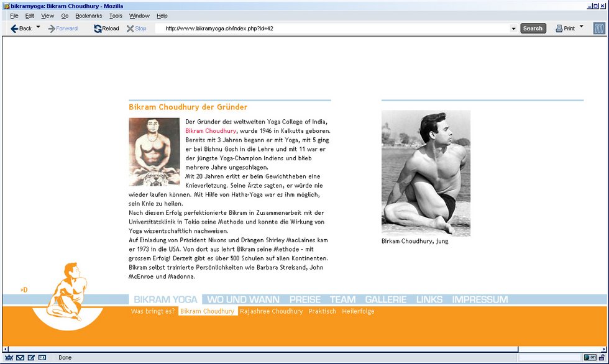The height and width of the screenshot is (364, 609).
Task: Click the Mozilla icon in the title bar
Action: 6,6
